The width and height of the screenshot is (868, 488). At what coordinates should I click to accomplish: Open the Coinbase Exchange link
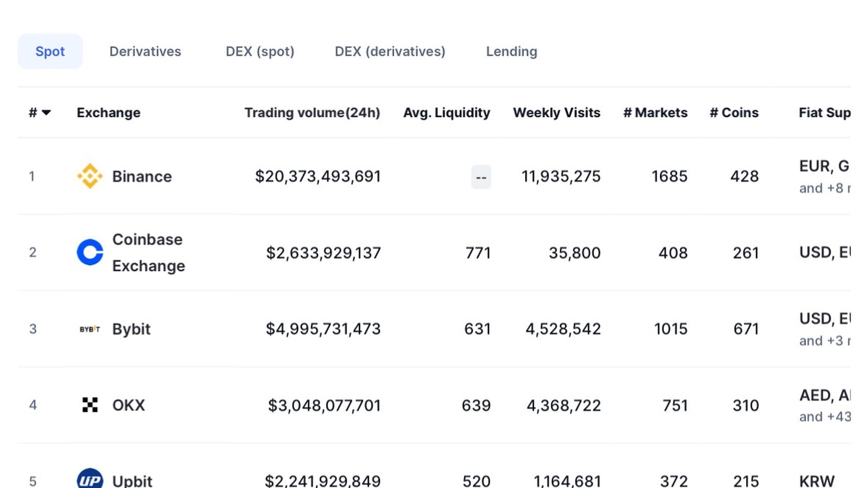149,252
